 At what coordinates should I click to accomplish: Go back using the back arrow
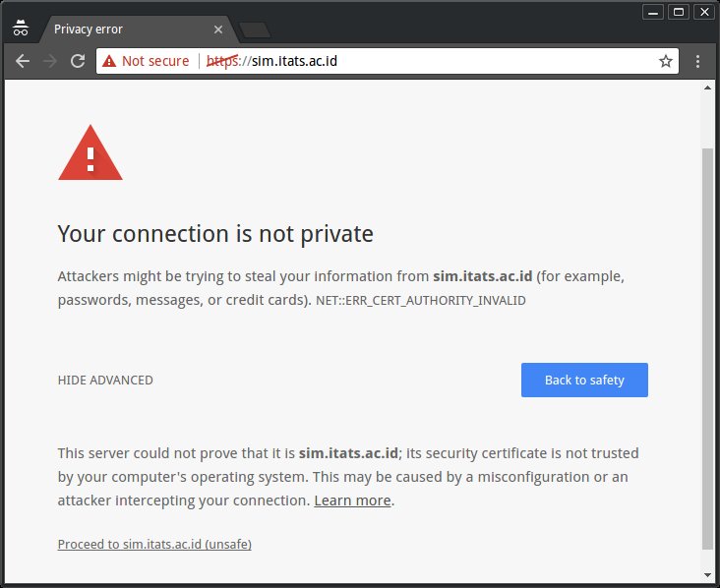pos(22,61)
